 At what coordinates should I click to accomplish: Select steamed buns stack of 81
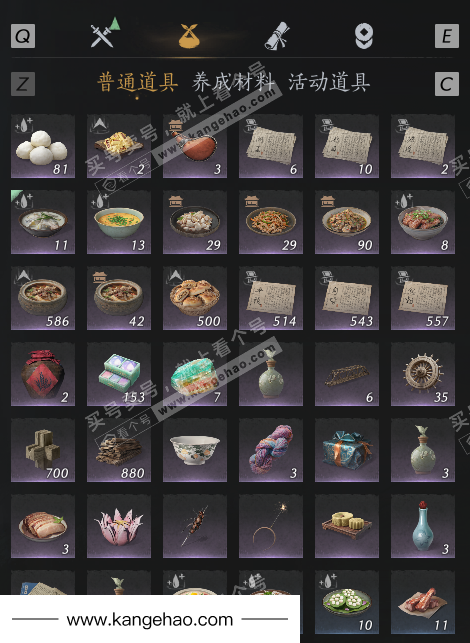[43, 146]
